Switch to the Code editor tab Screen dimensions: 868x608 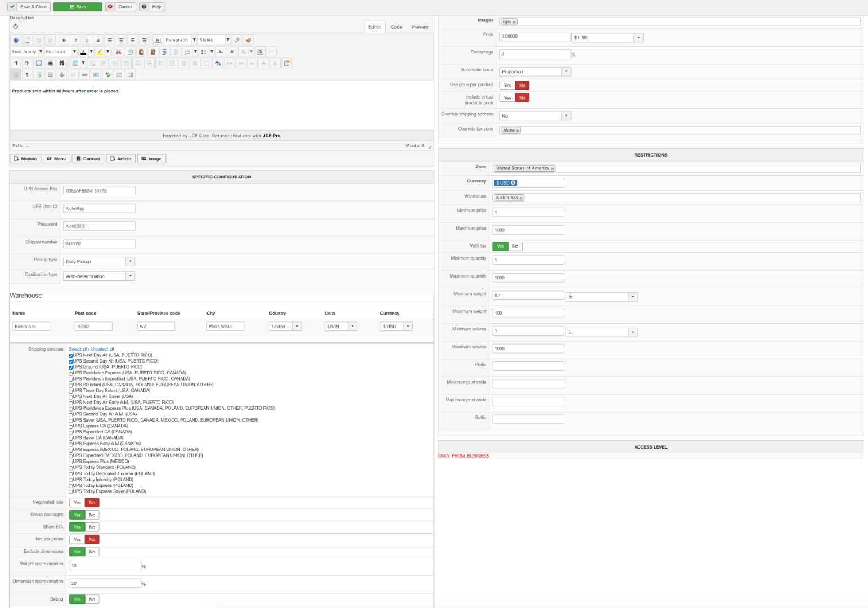(x=397, y=27)
